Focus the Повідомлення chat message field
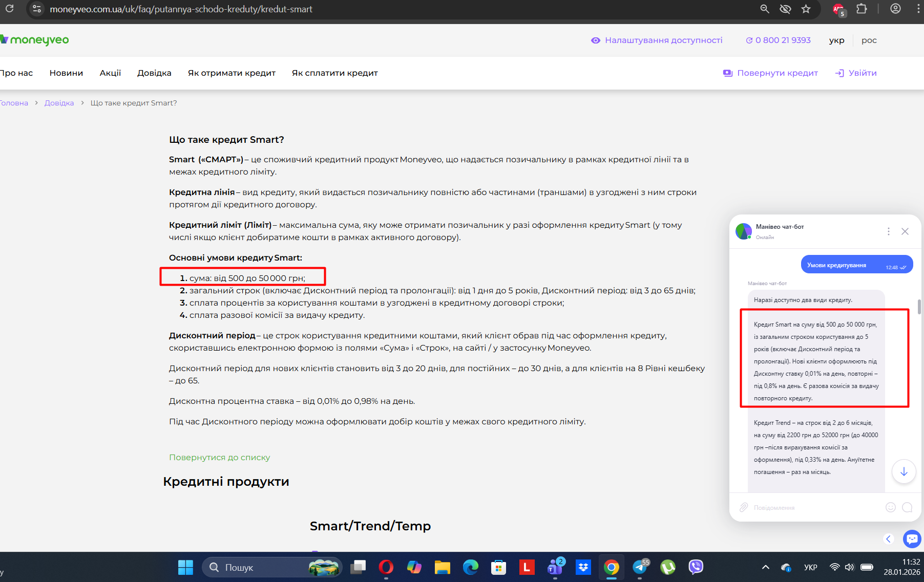 (814, 507)
